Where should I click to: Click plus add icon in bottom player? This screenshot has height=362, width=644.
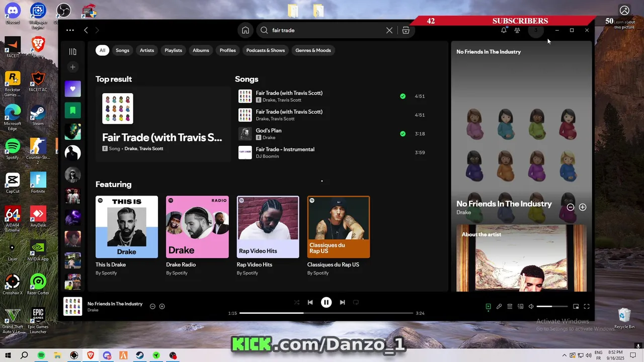[x=162, y=306]
